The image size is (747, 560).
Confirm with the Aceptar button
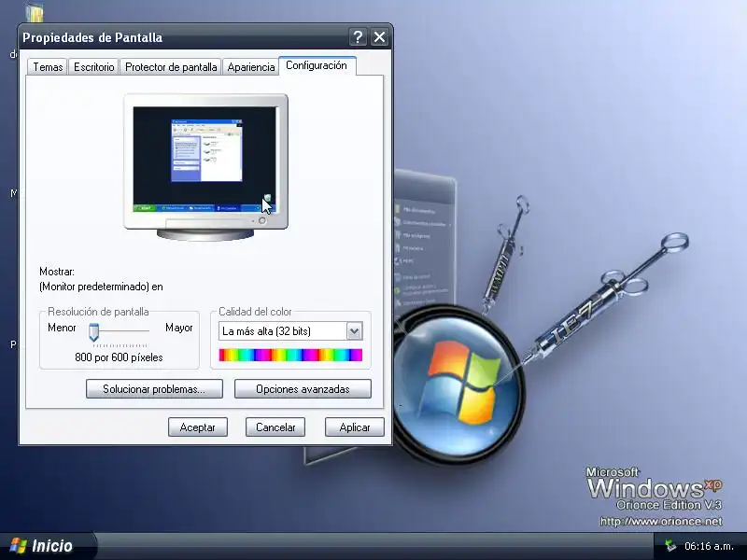pyautogui.click(x=198, y=427)
